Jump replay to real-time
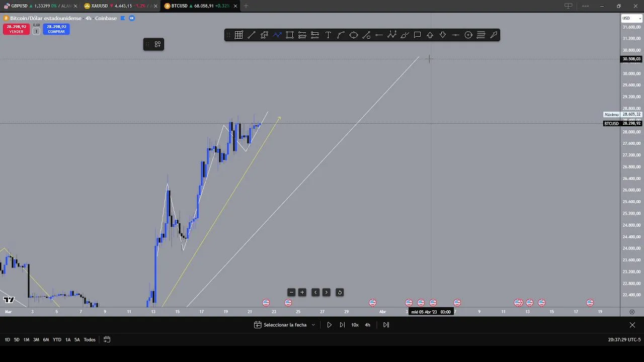 click(x=386, y=325)
